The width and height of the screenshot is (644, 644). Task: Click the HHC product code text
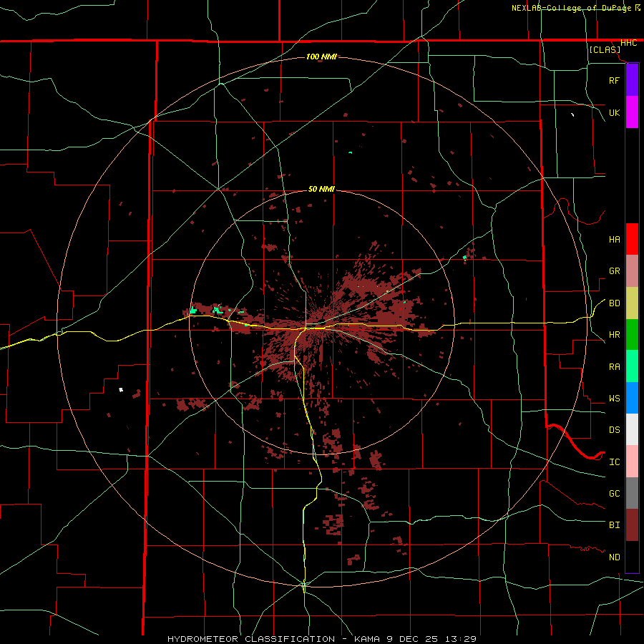[x=628, y=43]
